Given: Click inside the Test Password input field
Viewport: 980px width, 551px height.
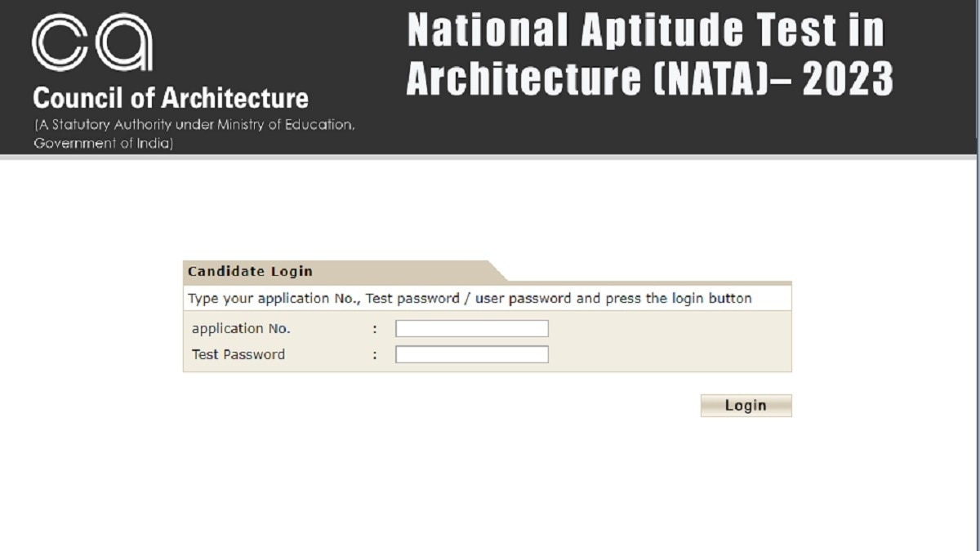Looking at the screenshot, I should pyautogui.click(x=471, y=354).
